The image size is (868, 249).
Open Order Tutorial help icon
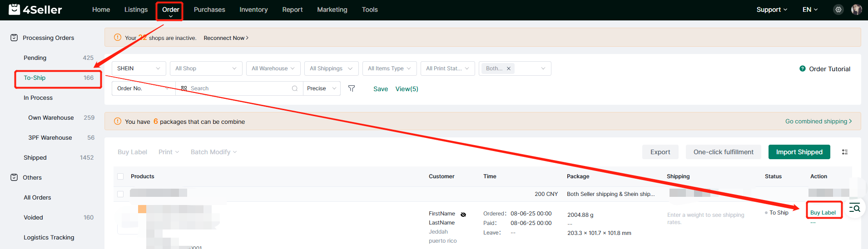click(x=802, y=68)
